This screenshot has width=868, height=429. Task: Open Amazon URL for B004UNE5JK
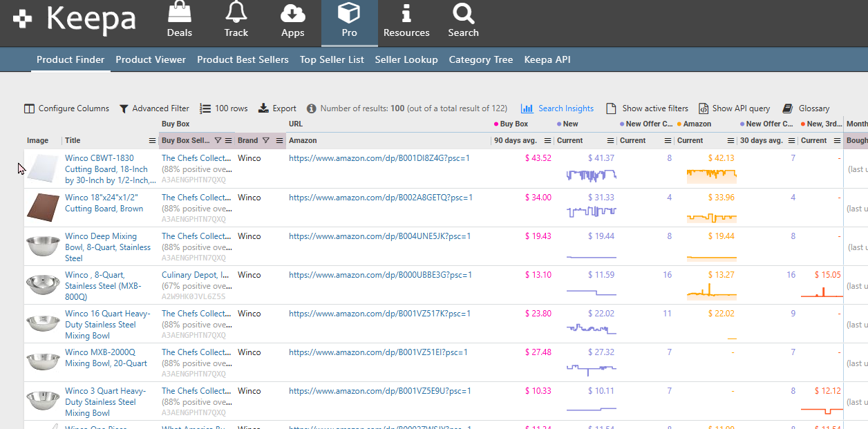pos(380,236)
